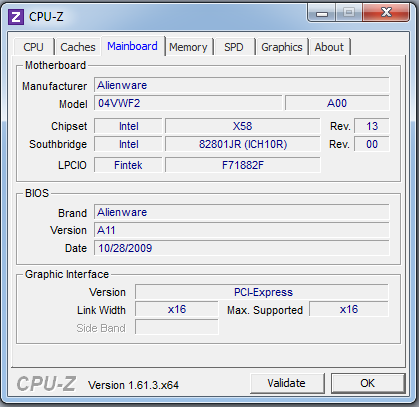Viewport: 419px width, 407px height.
Task: Click the Manufacturer label
Action: point(54,86)
